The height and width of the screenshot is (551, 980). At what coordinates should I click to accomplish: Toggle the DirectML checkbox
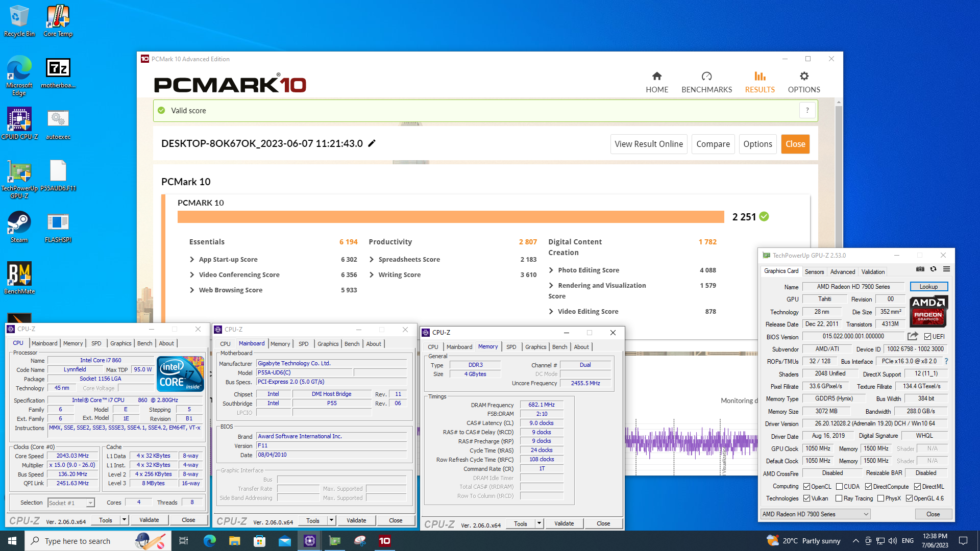[x=917, y=487]
